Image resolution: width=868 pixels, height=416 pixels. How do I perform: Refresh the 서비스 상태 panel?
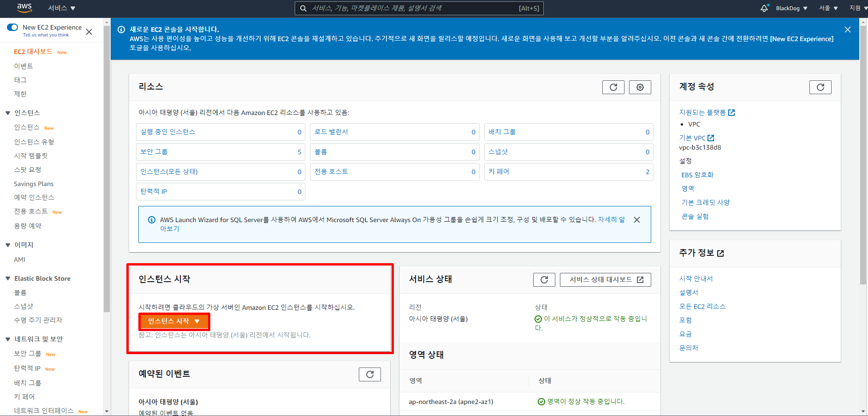click(x=544, y=280)
